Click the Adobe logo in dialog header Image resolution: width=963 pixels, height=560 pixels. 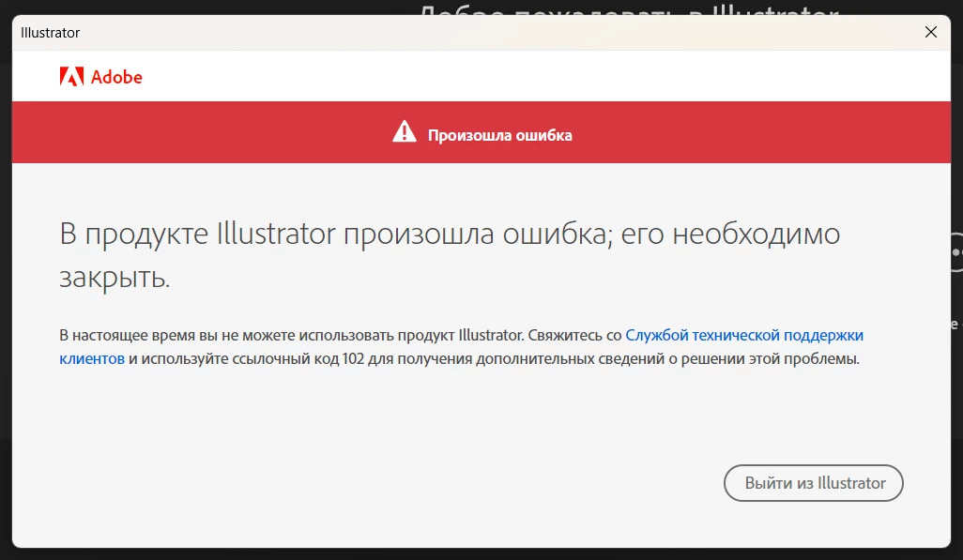(x=100, y=77)
